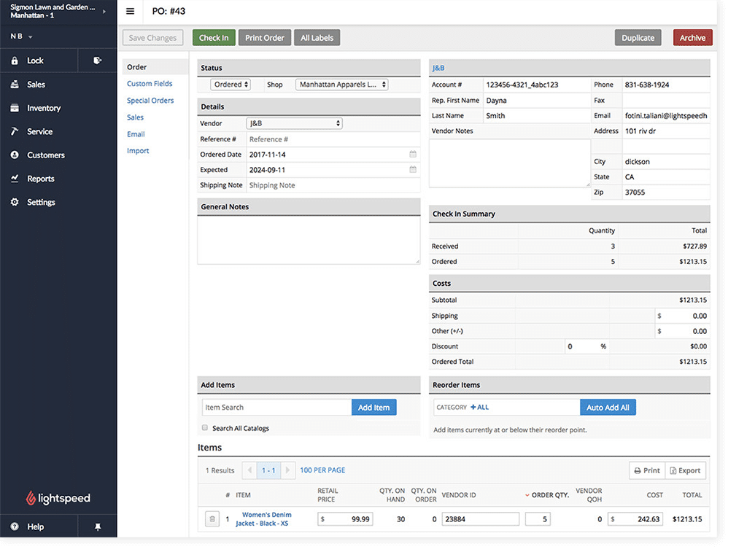Click the Print button in Items
The height and width of the screenshot is (560, 747).
[x=647, y=470]
